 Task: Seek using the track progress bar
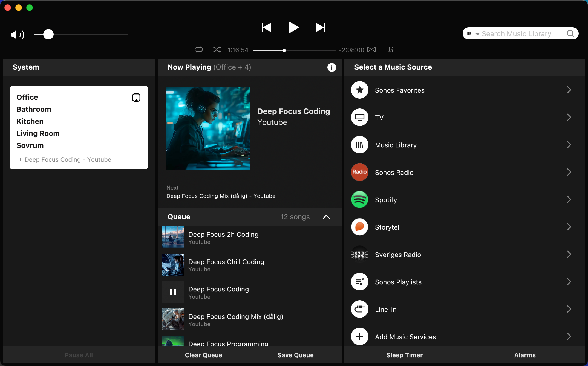coord(294,50)
